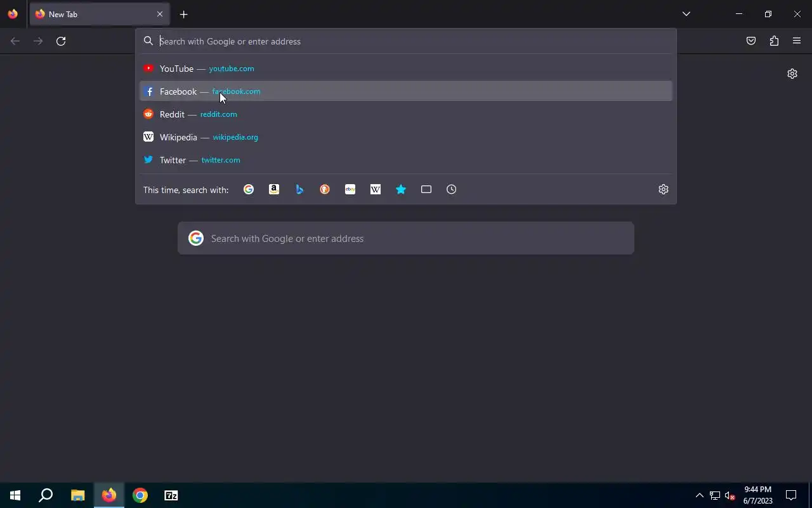Select New Tab tab

coord(99,14)
